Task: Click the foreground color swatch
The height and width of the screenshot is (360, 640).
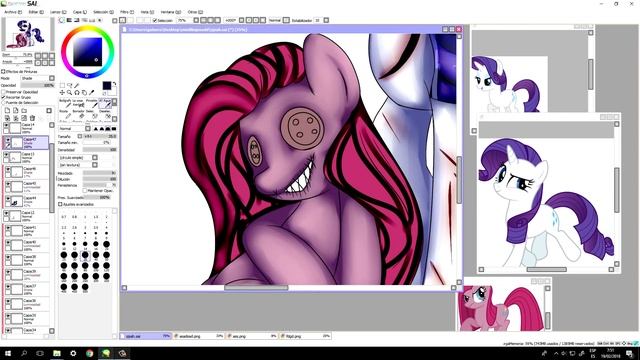Action: pos(107,85)
